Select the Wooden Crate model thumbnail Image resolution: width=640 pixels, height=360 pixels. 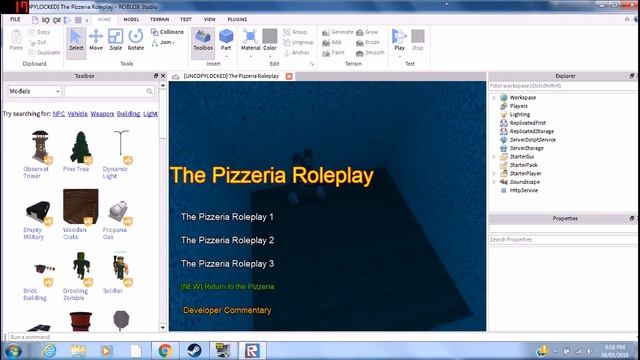(x=81, y=207)
